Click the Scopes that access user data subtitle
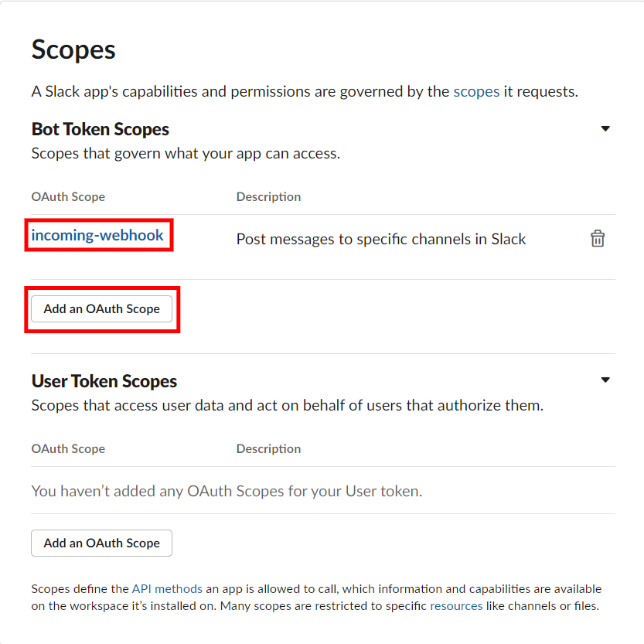The width and height of the screenshot is (644, 644). point(288,405)
